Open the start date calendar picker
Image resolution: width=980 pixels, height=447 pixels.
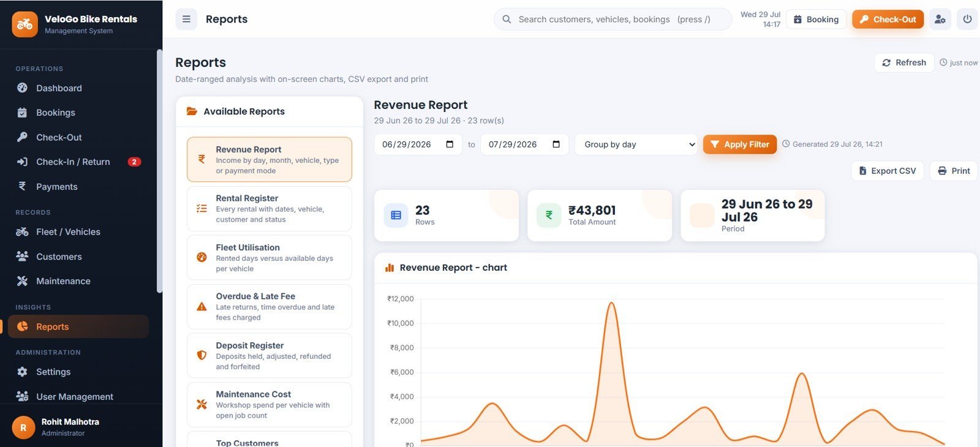pos(450,145)
